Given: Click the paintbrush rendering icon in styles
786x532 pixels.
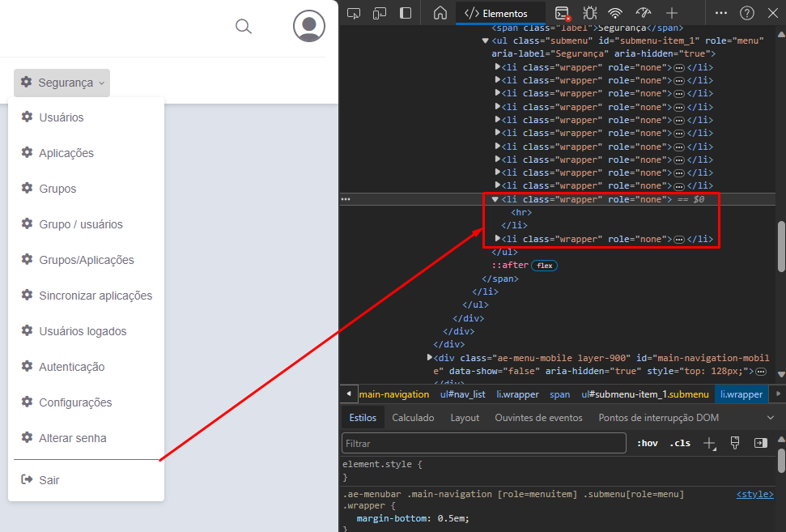Looking at the screenshot, I should click(735, 443).
